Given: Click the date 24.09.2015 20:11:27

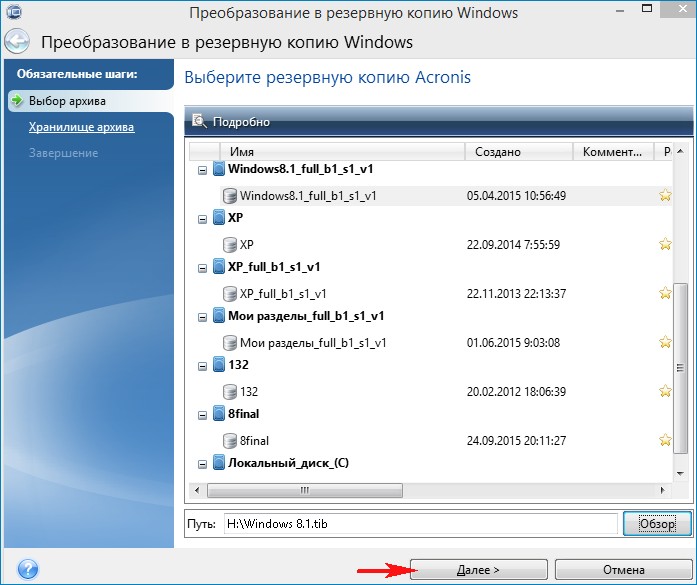Looking at the screenshot, I should 516,441.
